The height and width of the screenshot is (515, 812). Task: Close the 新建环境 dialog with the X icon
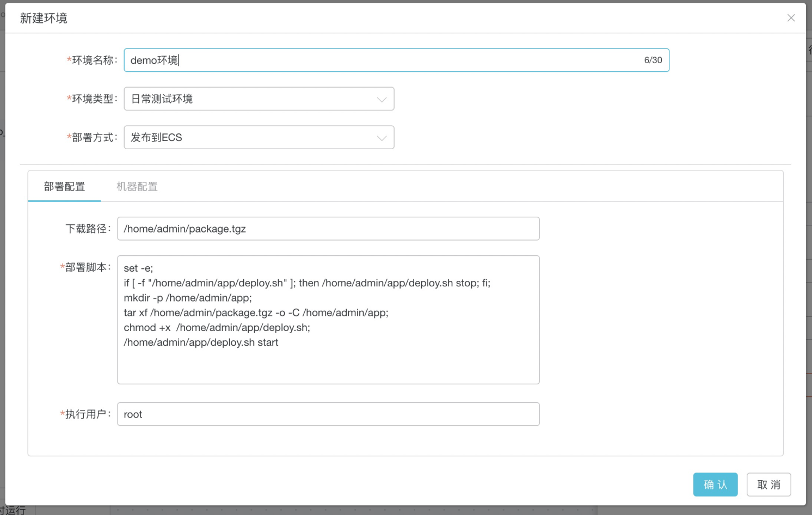click(791, 18)
